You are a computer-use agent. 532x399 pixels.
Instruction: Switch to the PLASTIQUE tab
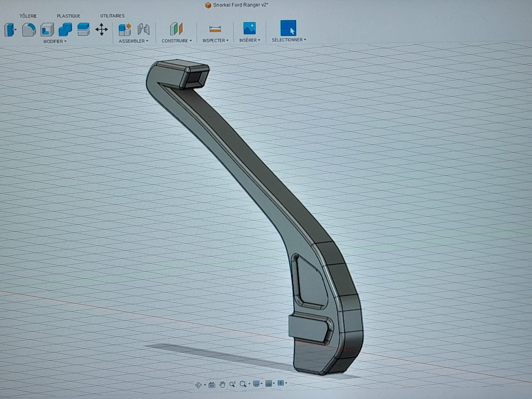tap(69, 16)
